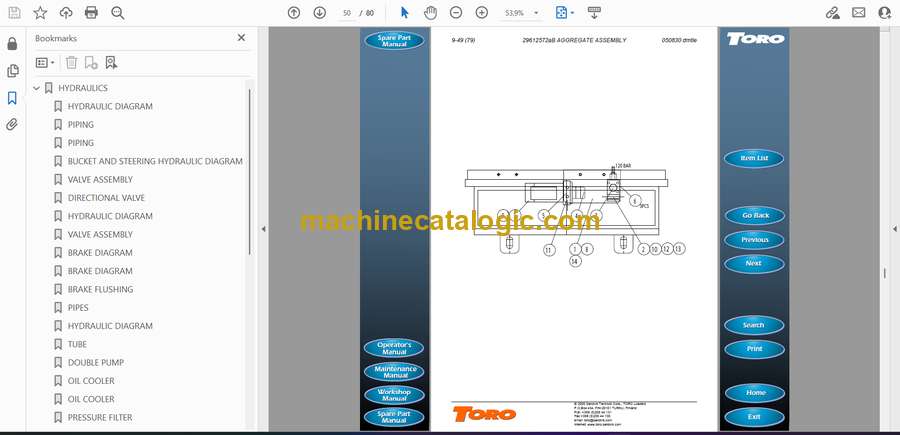Go to next page with the down arrow
This screenshot has height=435, width=900.
click(320, 13)
